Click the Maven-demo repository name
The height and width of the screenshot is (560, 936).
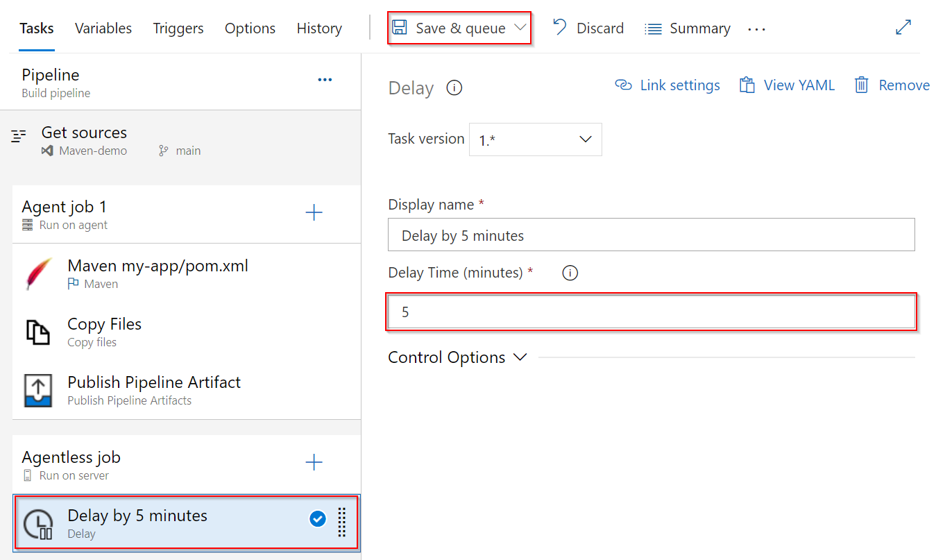(93, 151)
